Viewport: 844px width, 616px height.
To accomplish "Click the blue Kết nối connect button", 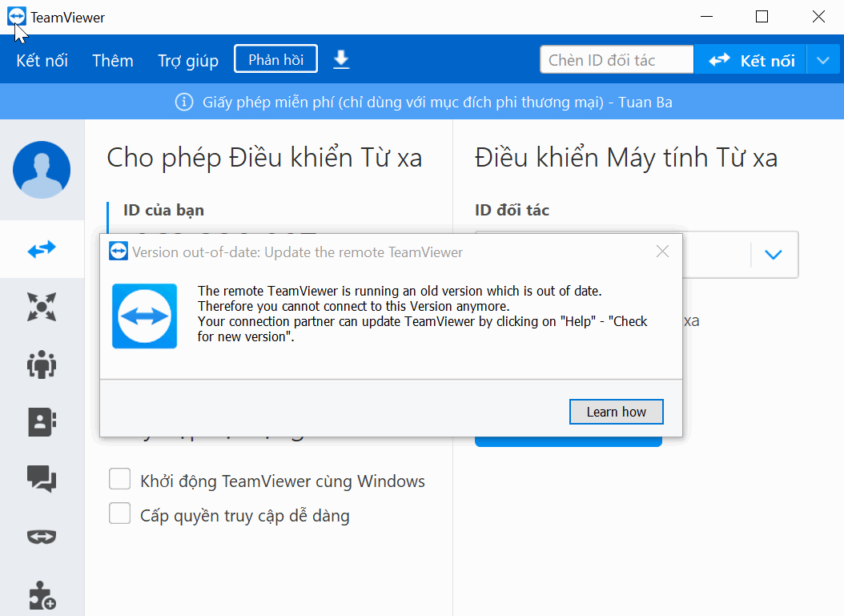I will point(750,60).
